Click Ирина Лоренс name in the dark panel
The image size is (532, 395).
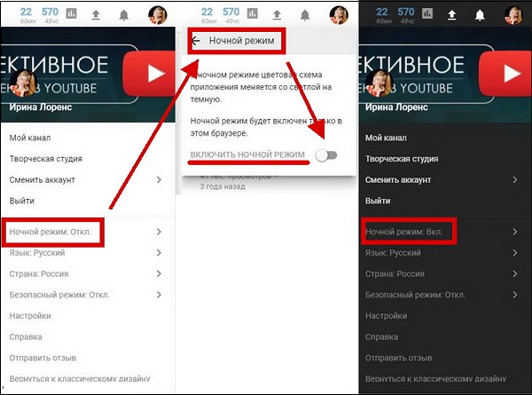pyautogui.click(x=396, y=107)
